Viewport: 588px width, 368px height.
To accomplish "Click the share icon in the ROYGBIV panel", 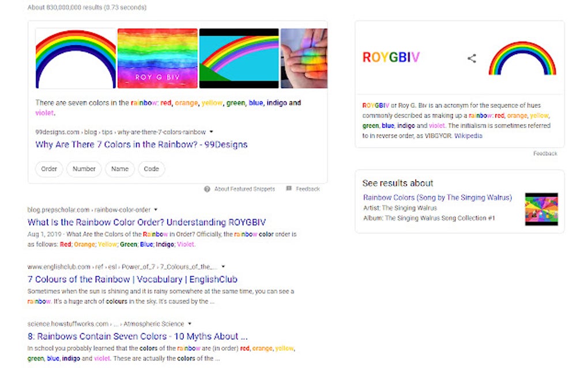I will pos(472,58).
